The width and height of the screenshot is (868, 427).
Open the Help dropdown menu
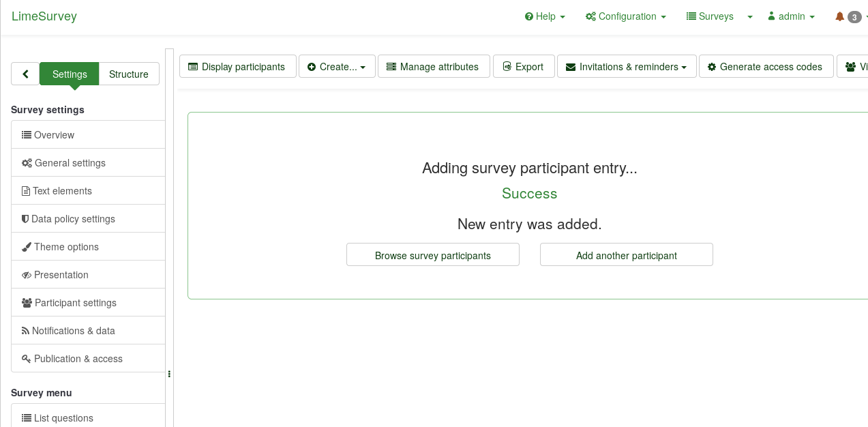545,16
